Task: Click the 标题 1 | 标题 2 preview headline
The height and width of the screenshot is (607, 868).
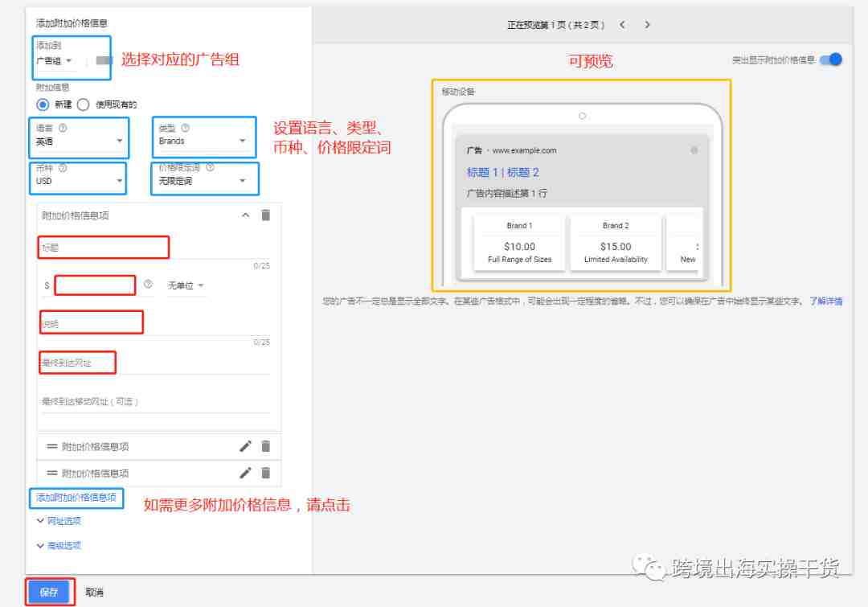Action: coord(502,173)
